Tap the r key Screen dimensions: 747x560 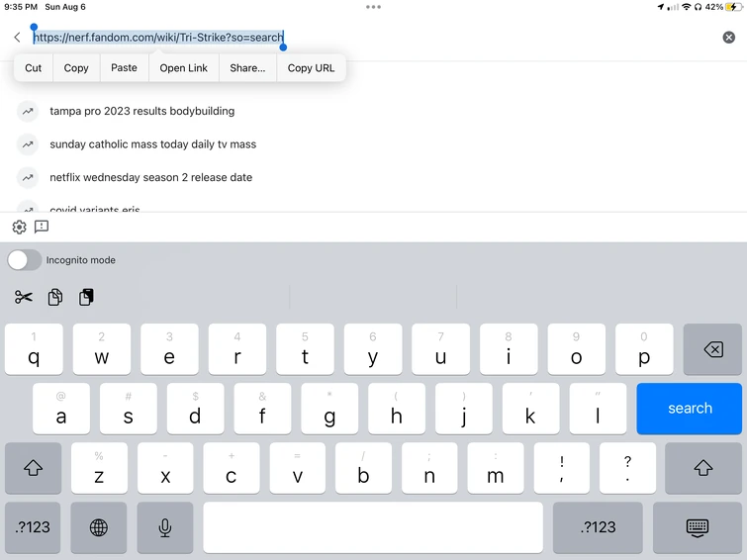point(237,349)
